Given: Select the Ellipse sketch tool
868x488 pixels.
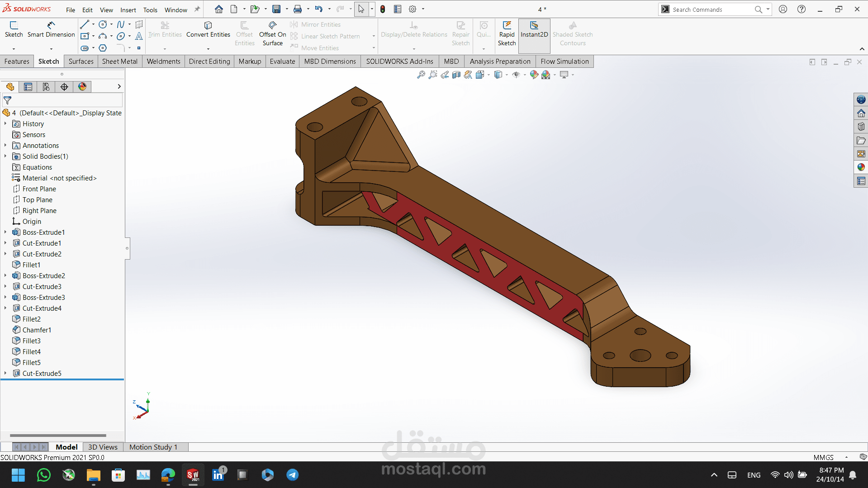Looking at the screenshot, I should point(121,36).
